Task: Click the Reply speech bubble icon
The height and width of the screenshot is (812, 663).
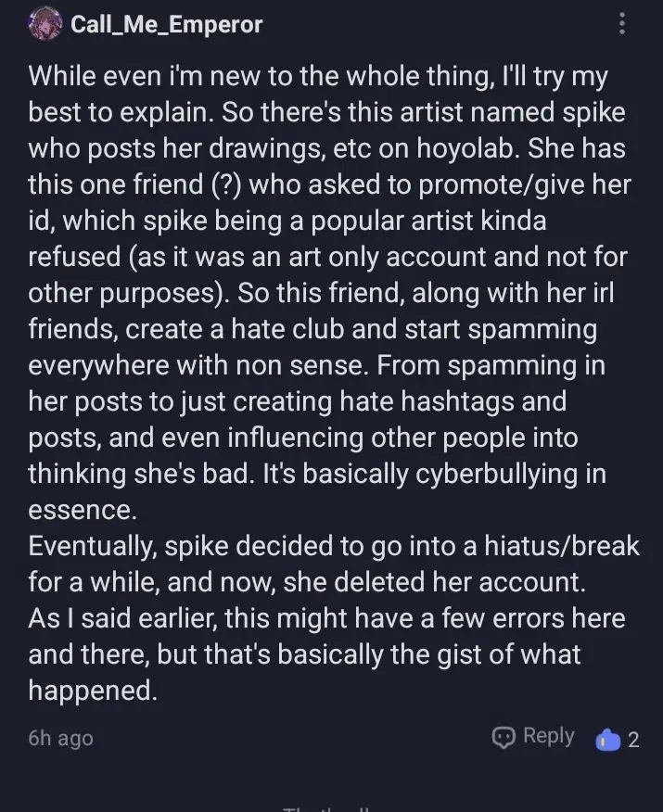Action: [x=503, y=737]
